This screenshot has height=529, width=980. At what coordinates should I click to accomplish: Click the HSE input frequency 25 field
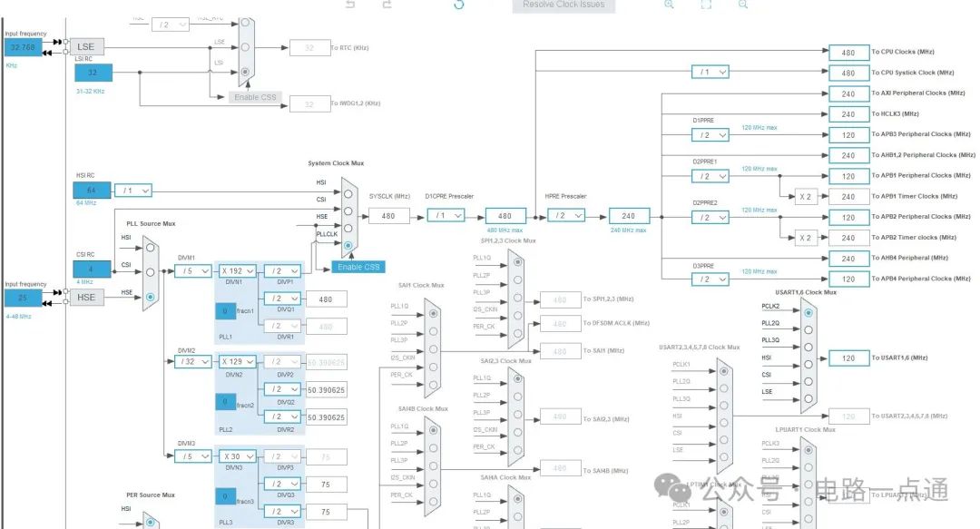23,298
